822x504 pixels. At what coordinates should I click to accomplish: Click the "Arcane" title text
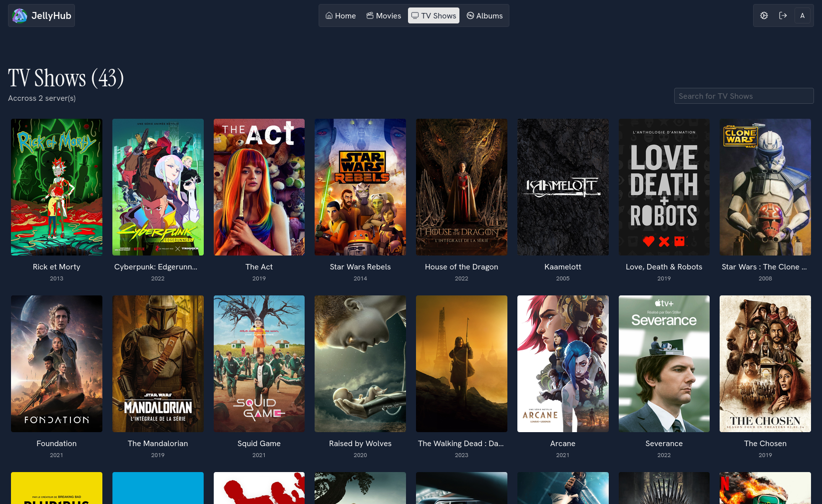click(x=563, y=444)
